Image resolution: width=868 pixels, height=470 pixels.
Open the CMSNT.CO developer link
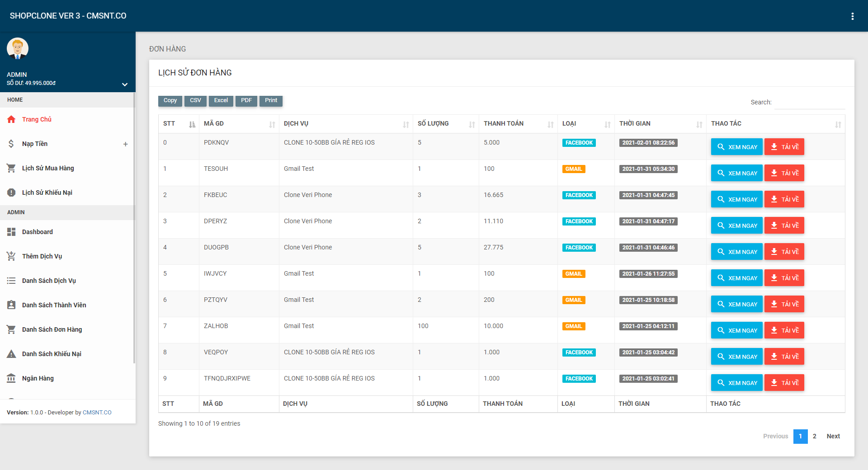tap(97, 413)
